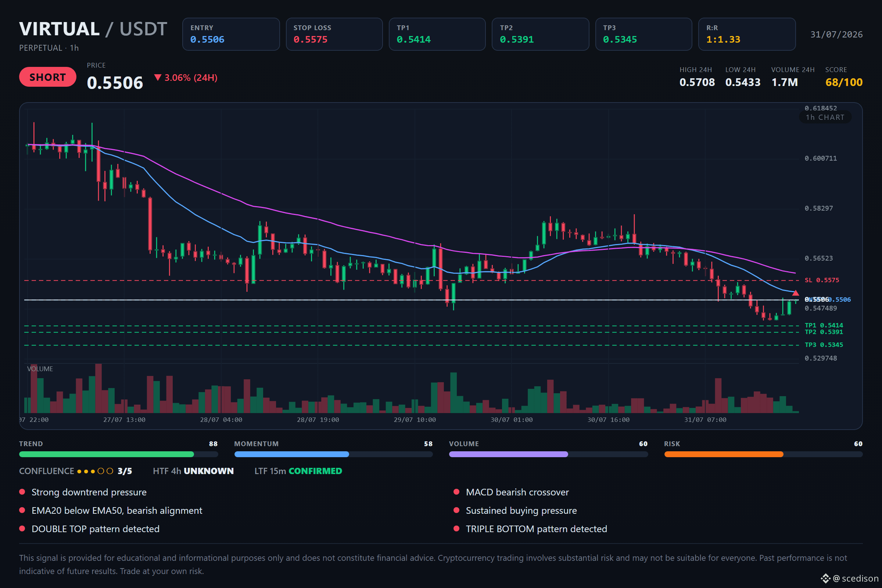This screenshot has height=588, width=882.
Task: Click the MOMENTUM score bar
Action: click(333, 455)
